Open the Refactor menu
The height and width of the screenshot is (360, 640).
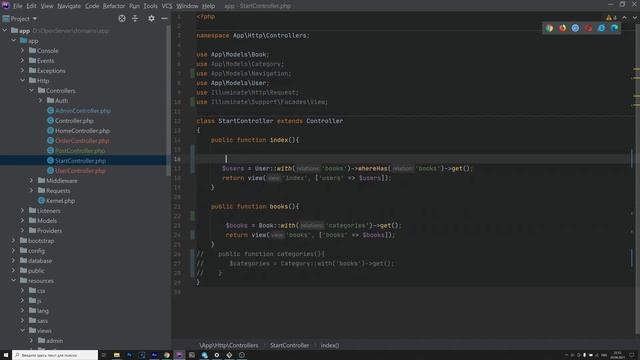click(114, 6)
